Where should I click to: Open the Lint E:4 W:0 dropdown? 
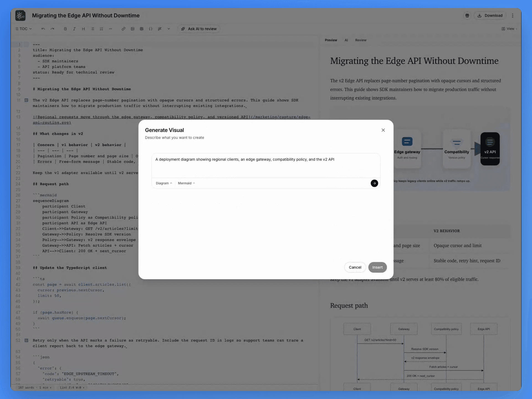pos(72,388)
